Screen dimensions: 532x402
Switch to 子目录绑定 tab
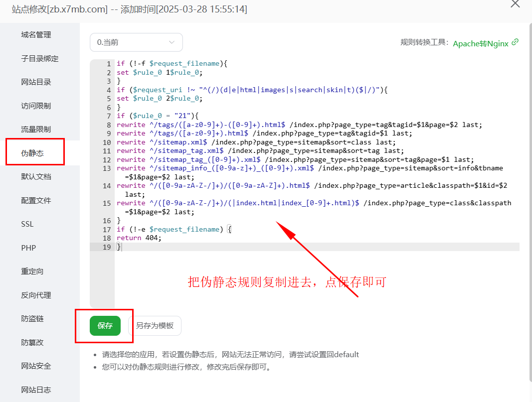[x=40, y=59]
